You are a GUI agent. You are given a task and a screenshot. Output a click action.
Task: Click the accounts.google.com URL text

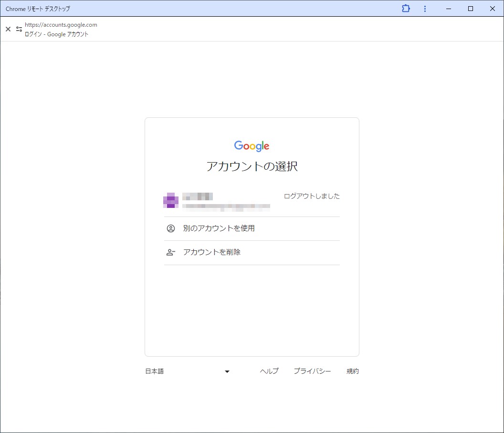[x=61, y=25]
